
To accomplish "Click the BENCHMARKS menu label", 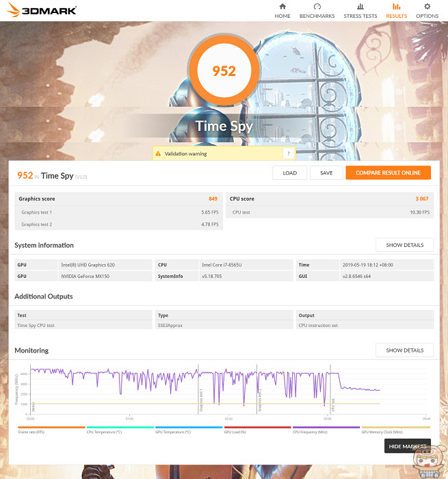I will click(x=317, y=16).
